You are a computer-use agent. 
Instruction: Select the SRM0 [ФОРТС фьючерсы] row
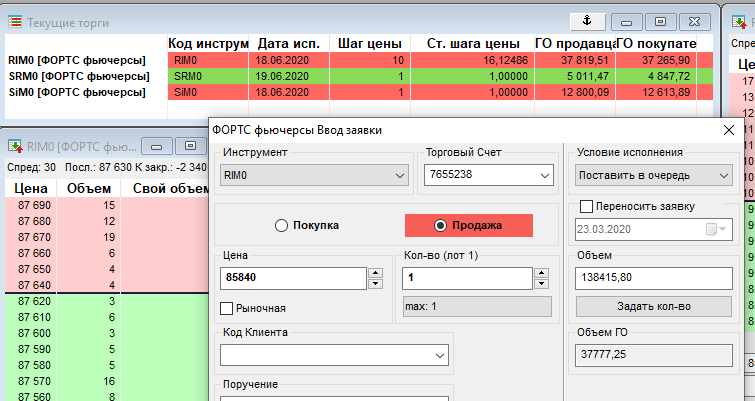click(79, 77)
